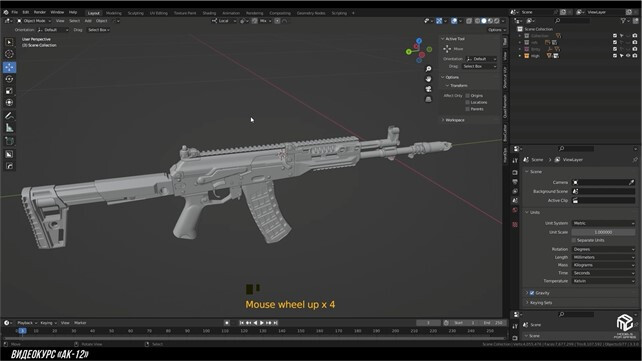Click the zoom magnifier viewport icon
Viewport: 642px width, 361px height.
pos(428,69)
